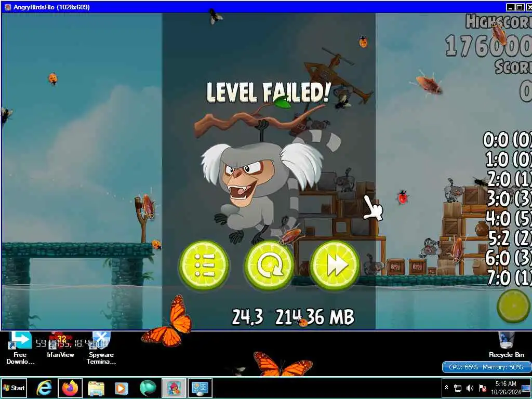The width and height of the screenshot is (532, 399).
Task: Click the 0:0 (0) stats row
Action: [508, 139]
